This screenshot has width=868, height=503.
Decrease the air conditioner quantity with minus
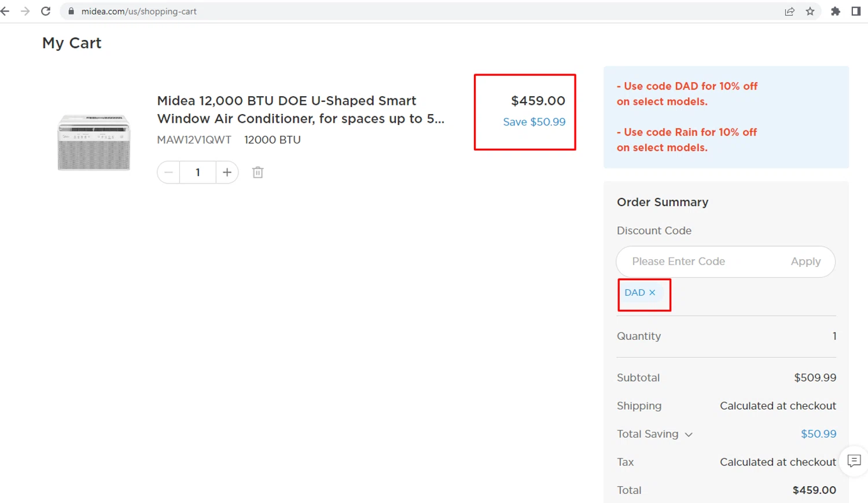pos(168,172)
